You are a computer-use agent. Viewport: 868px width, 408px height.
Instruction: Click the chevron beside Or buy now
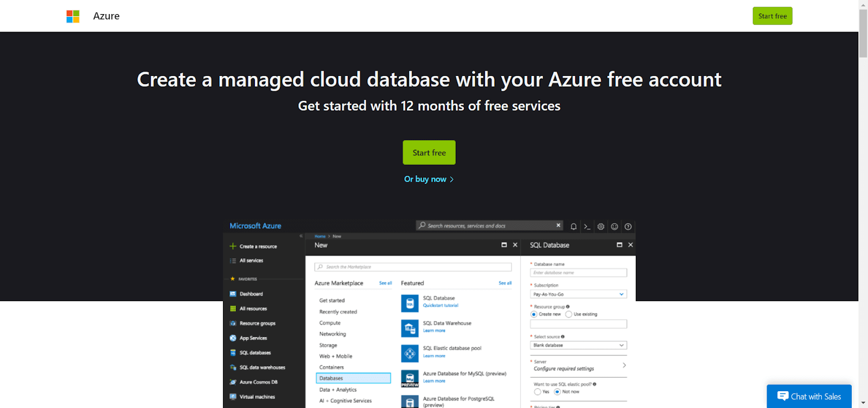point(451,180)
